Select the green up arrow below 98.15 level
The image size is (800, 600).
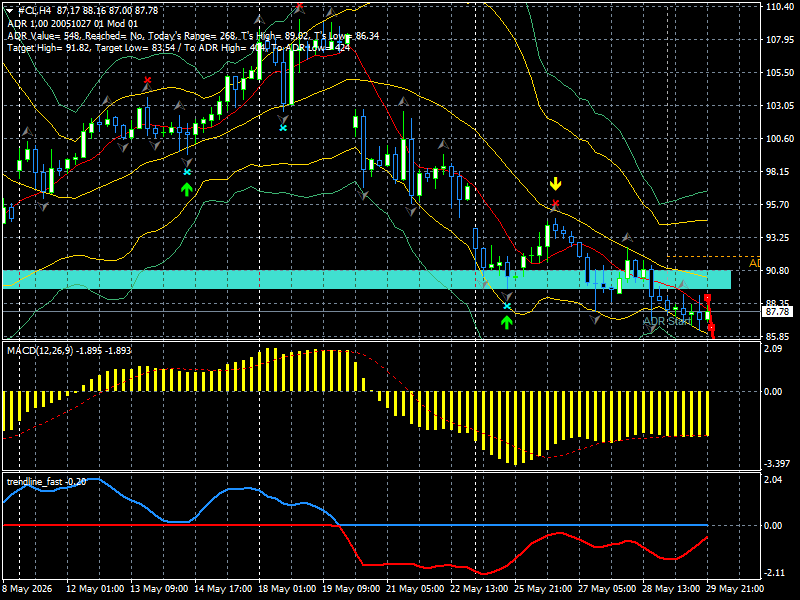pos(187,189)
